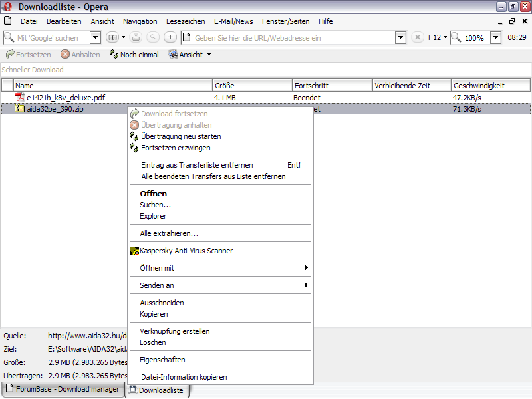532x399 pixels.
Task: Open the Lesezeichen menu
Action: 186,21
